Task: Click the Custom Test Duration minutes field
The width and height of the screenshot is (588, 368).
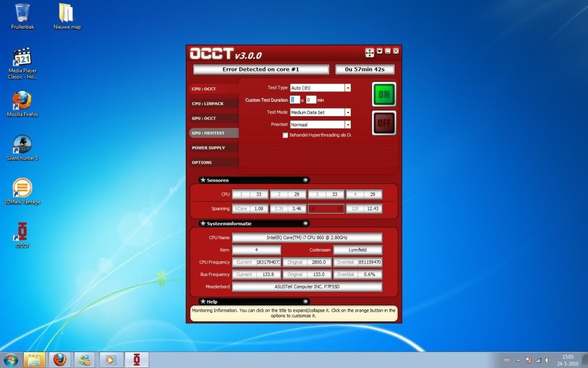Action: coord(311,100)
